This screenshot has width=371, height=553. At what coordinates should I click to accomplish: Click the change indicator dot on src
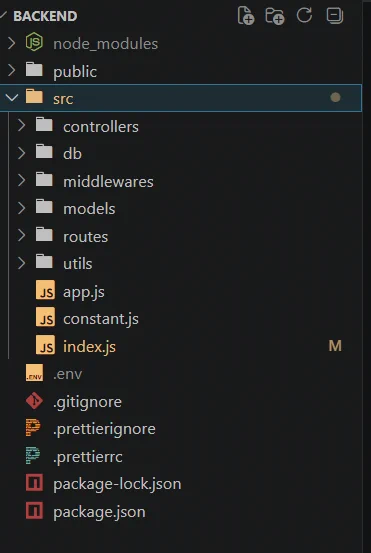click(x=335, y=97)
